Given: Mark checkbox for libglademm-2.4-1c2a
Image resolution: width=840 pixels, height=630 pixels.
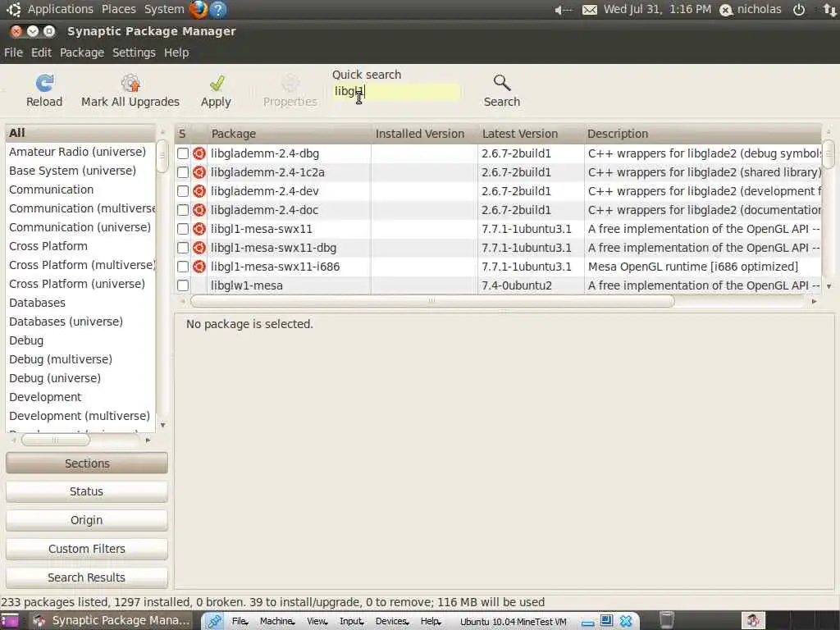Looking at the screenshot, I should [x=183, y=172].
